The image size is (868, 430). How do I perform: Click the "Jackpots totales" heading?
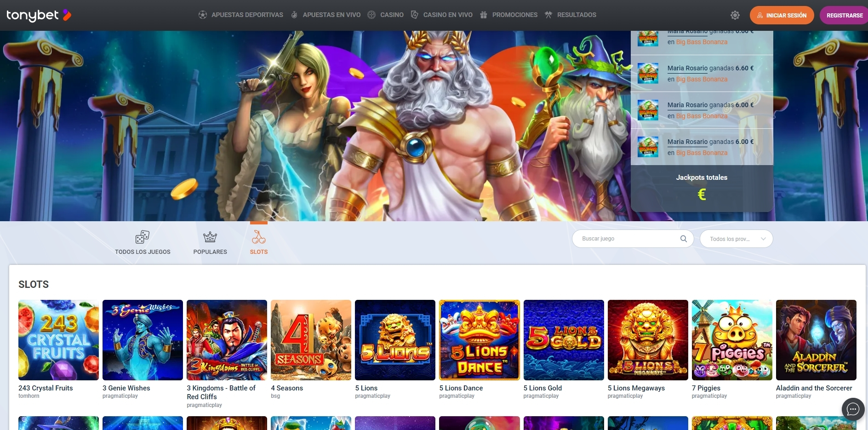coord(702,178)
